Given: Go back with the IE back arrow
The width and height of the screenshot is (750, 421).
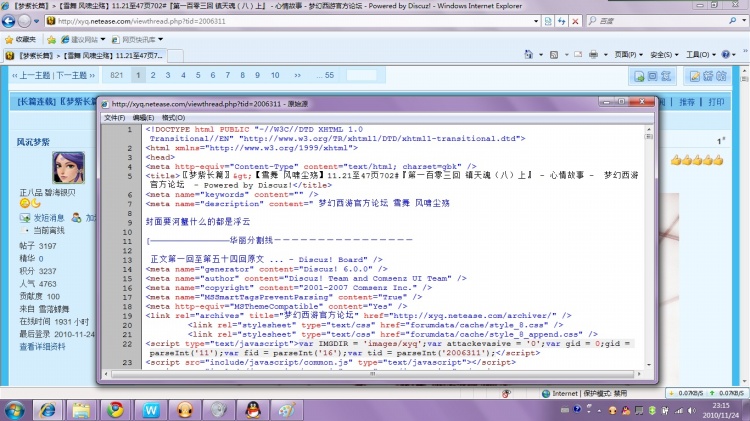Looking at the screenshot, I should pos(9,21).
